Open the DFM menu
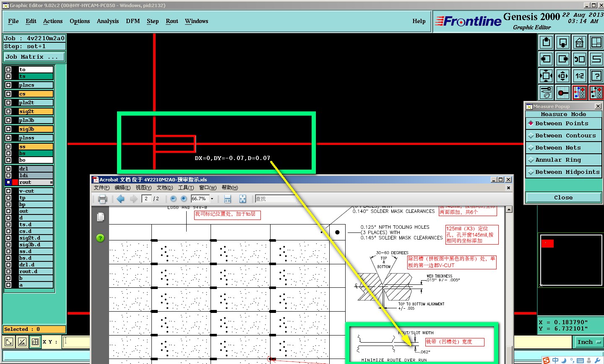This screenshot has height=364, width=604. coord(133,21)
